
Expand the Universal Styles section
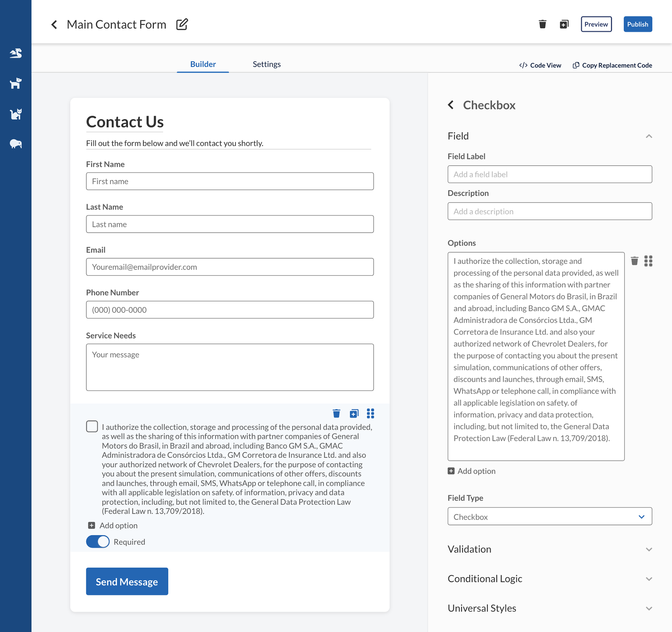coord(649,608)
